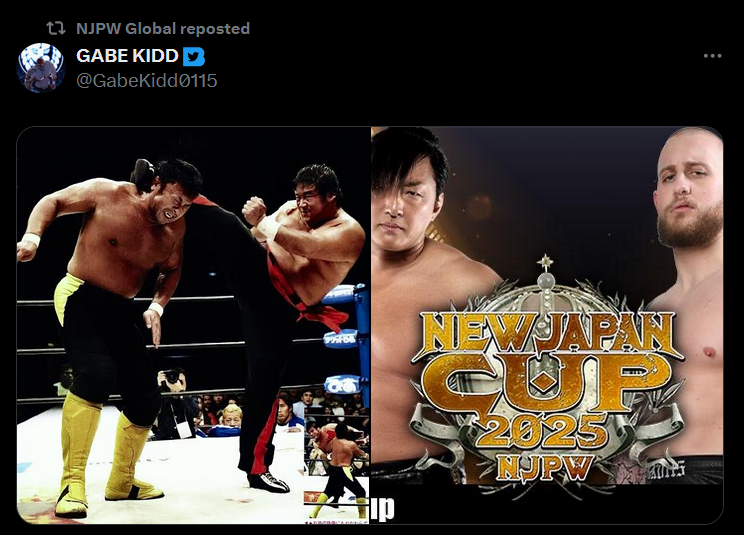Open the New Japan Cup 2025 graphic
Image resolution: width=744 pixels, height=535 pixels.
click(x=547, y=325)
